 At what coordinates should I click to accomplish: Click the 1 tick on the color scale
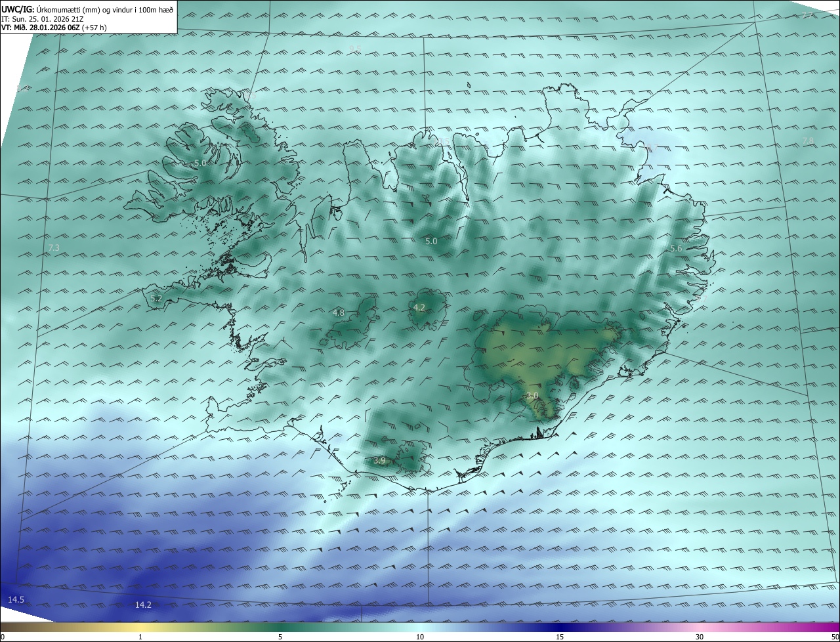click(140, 637)
